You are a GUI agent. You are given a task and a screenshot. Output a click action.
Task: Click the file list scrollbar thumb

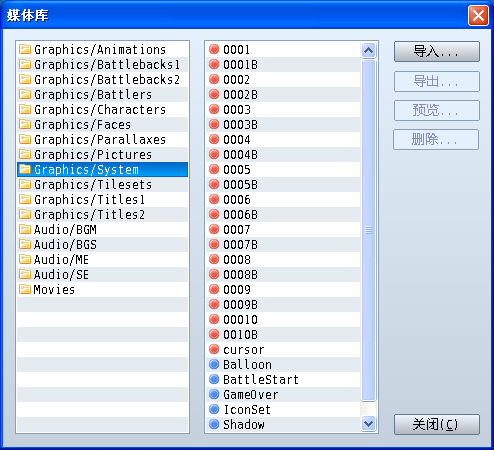(x=368, y=230)
